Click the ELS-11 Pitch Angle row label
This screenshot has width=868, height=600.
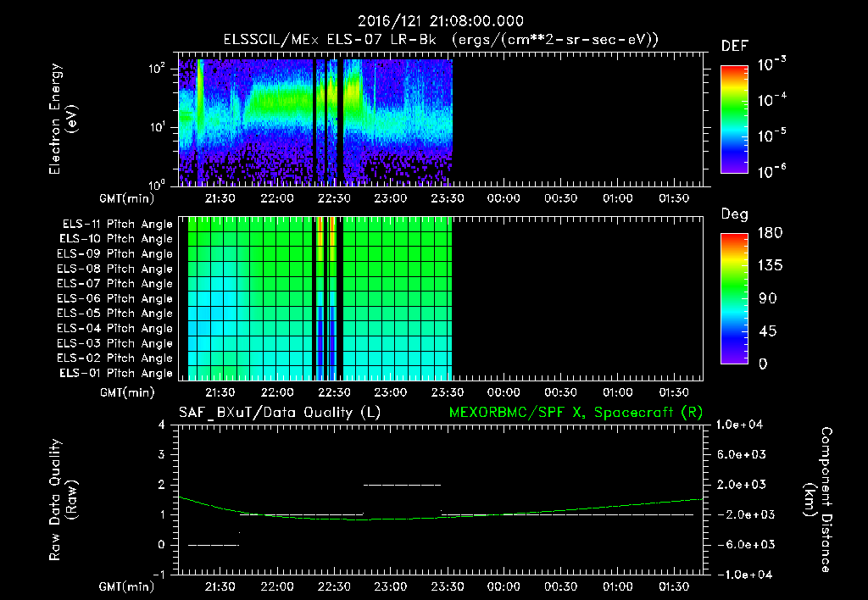(x=117, y=225)
